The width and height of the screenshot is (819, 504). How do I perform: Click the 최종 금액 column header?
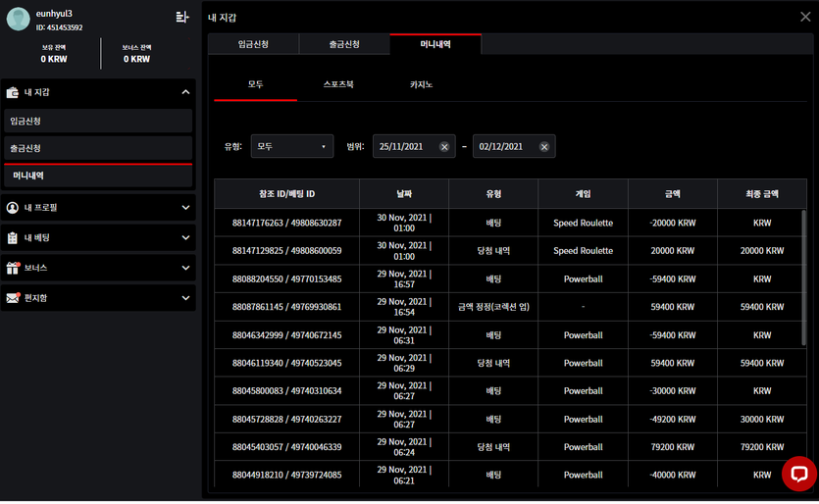(x=762, y=194)
